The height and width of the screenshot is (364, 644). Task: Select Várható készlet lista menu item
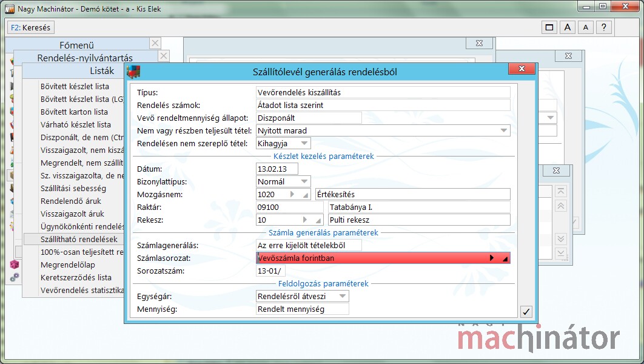[x=76, y=124]
